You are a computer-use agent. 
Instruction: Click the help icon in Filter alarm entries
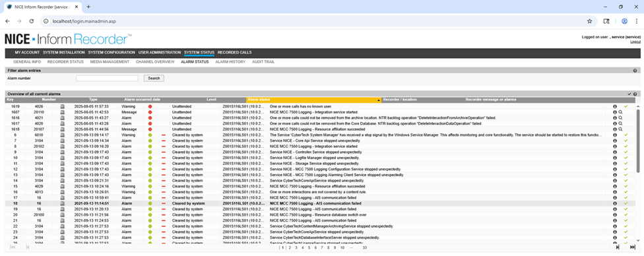[x=635, y=71]
